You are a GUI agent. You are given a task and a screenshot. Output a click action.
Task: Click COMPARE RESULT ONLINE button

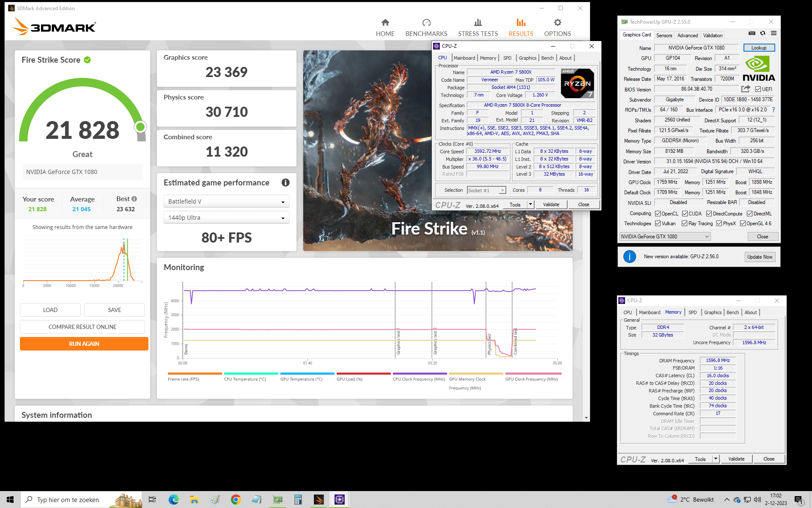(x=82, y=327)
